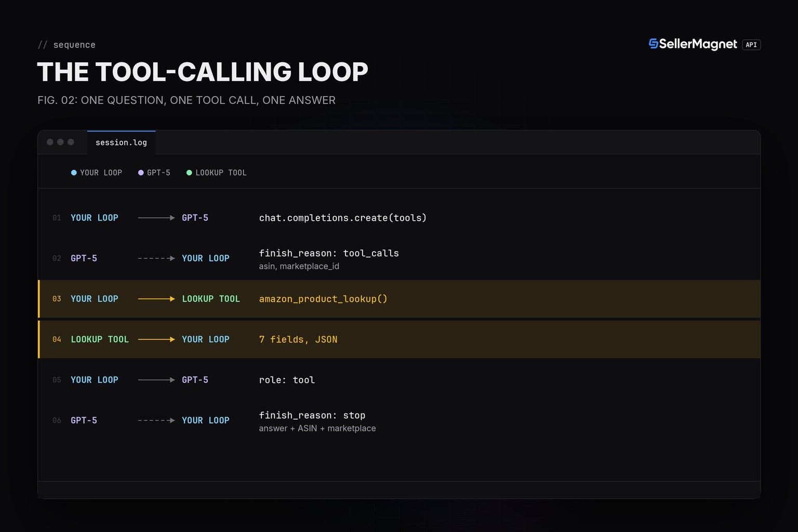Image resolution: width=798 pixels, height=532 pixels.
Task: Click the API badge beside SellerMagnet
Action: click(x=751, y=45)
